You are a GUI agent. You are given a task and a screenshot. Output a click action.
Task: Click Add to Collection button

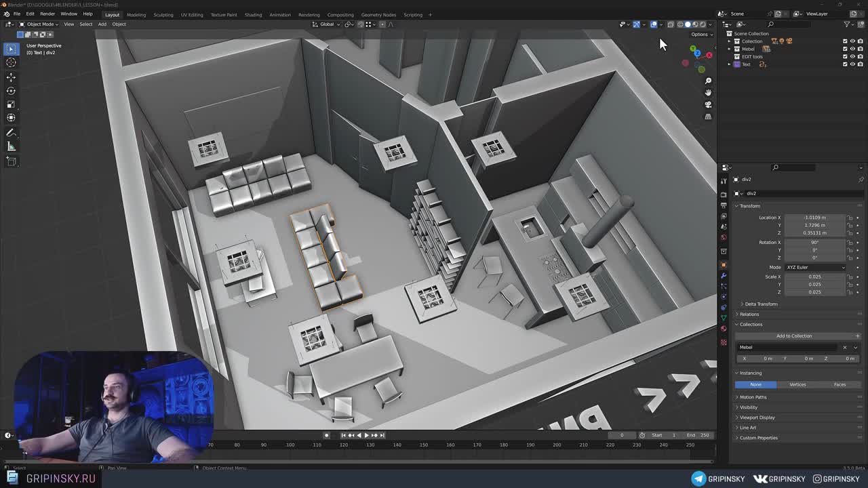pyautogui.click(x=793, y=336)
